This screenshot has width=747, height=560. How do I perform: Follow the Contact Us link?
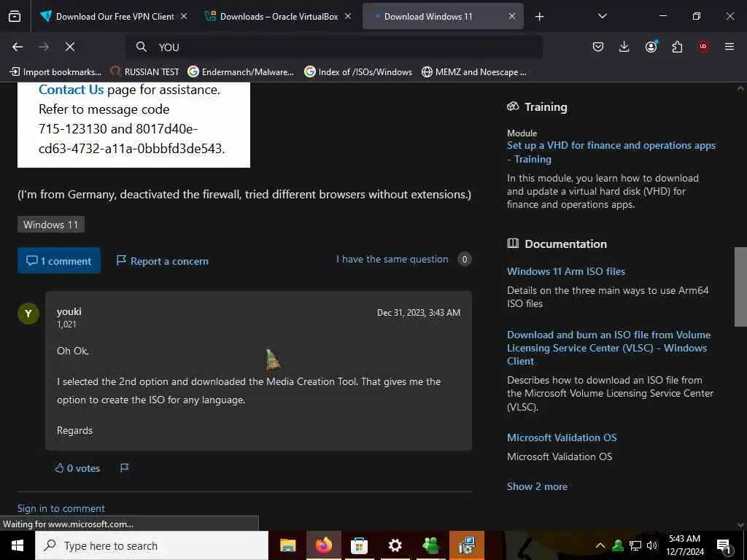pyautogui.click(x=71, y=90)
